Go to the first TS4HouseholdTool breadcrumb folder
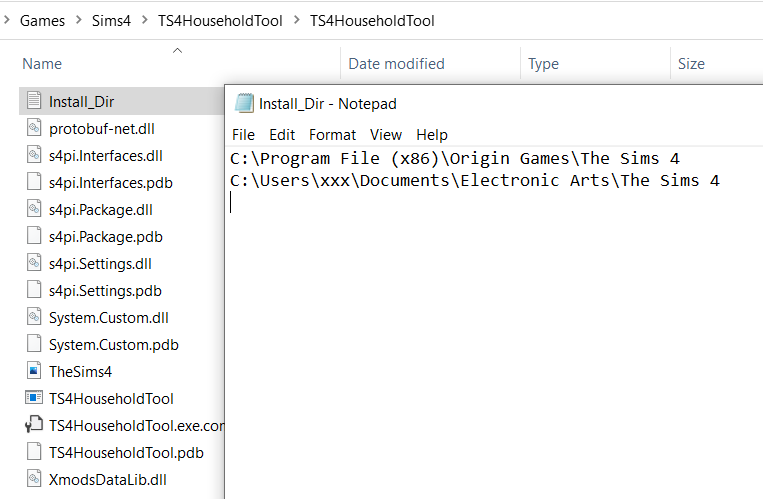 pos(220,21)
